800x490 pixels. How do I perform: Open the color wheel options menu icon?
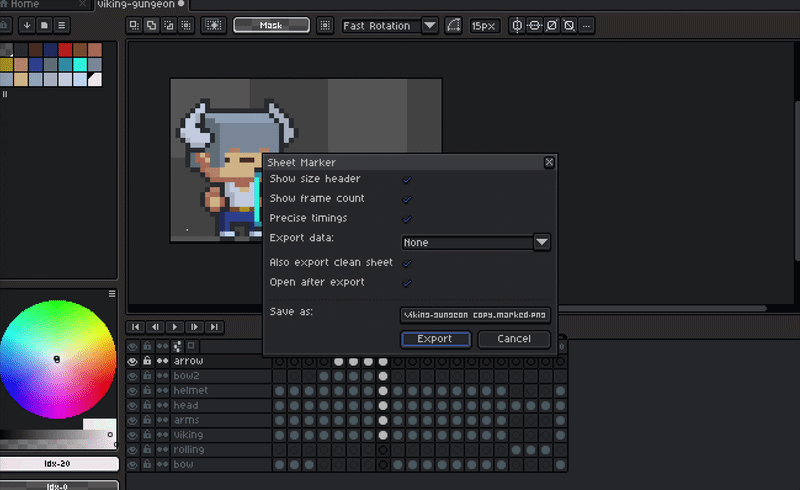[x=112, y=294]
